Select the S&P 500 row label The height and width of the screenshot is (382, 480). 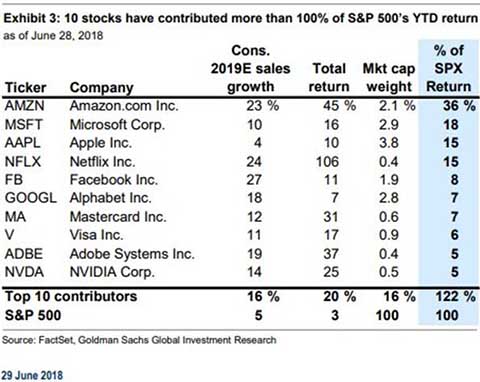33,315
